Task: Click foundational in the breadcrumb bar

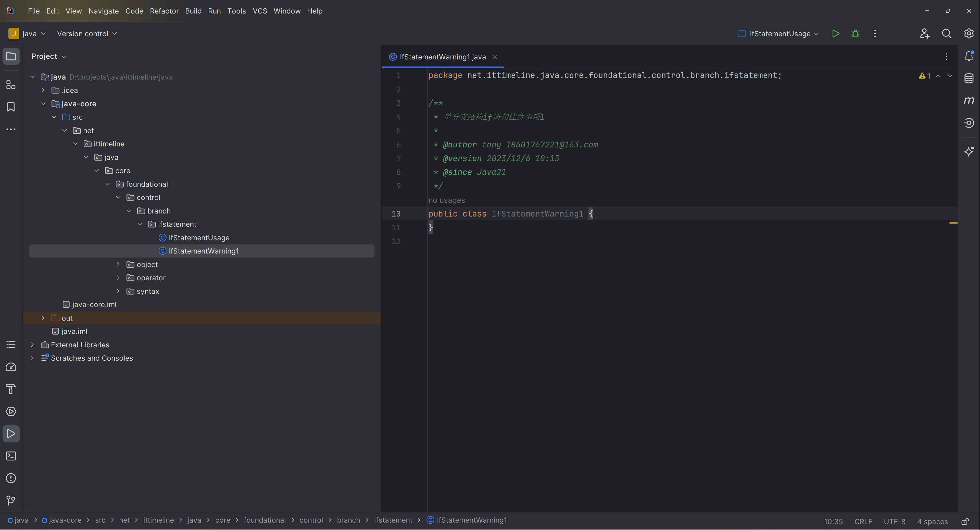Action: (265, 520)
